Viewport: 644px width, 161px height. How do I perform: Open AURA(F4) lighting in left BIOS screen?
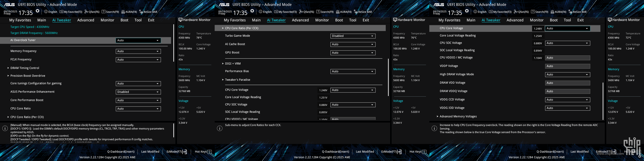(x=129, y=12)
